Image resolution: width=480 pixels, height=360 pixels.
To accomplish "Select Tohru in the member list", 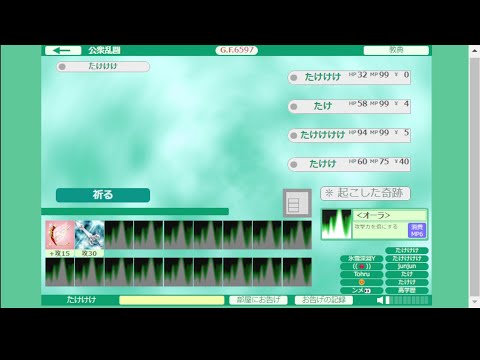I will 362,274.
